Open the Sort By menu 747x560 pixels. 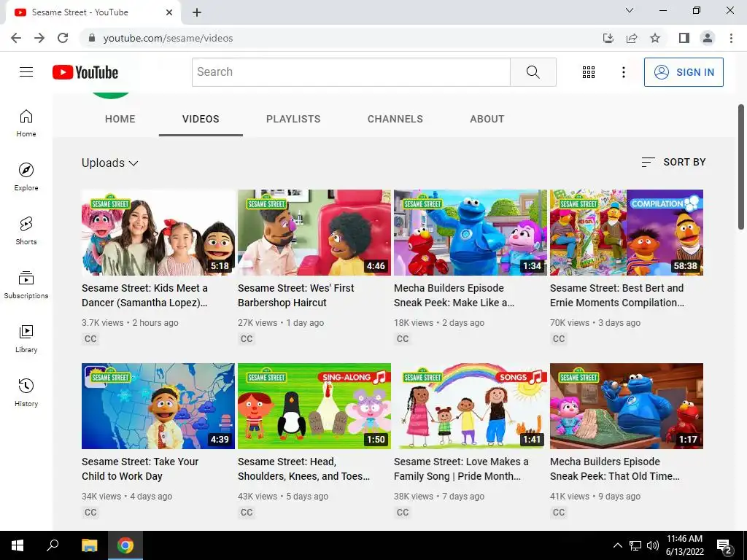pos(673,163)
